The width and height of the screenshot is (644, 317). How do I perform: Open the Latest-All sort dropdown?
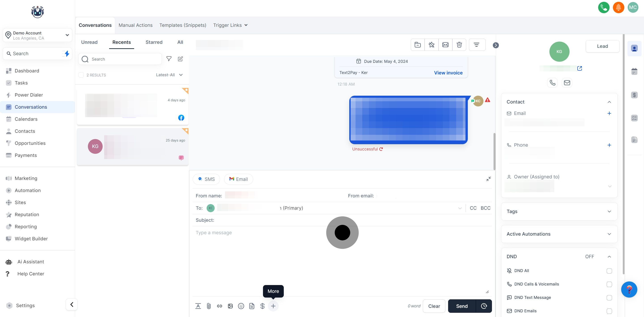[x=169, y=75]
